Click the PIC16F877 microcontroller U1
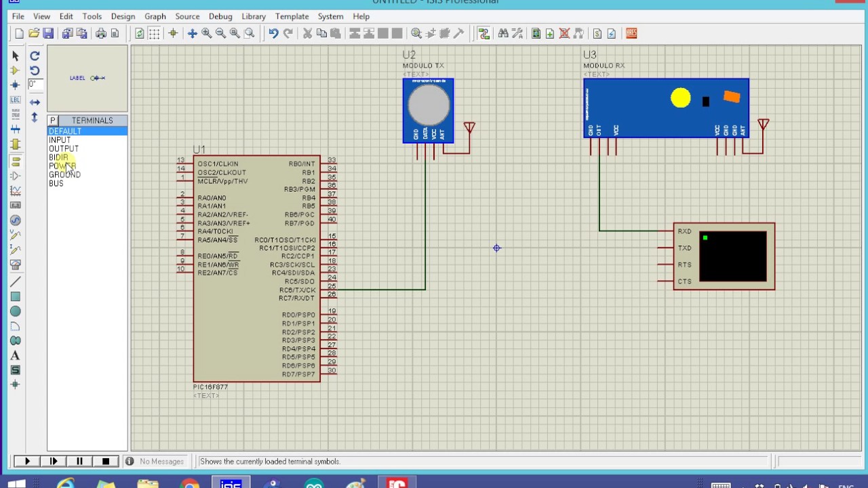 (256, 268)
